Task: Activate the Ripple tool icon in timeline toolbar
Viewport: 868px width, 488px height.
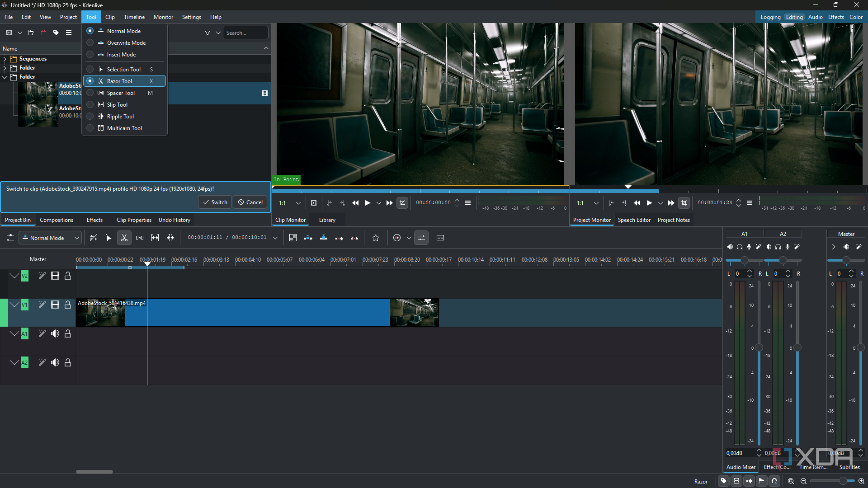Action: (x=170, y=238)
